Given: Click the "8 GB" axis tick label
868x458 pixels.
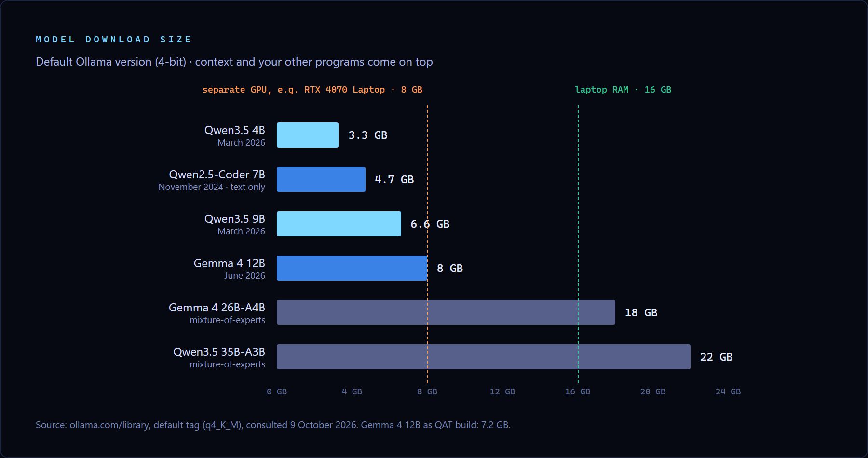Looking at the screenshot, I should (427, 391).
